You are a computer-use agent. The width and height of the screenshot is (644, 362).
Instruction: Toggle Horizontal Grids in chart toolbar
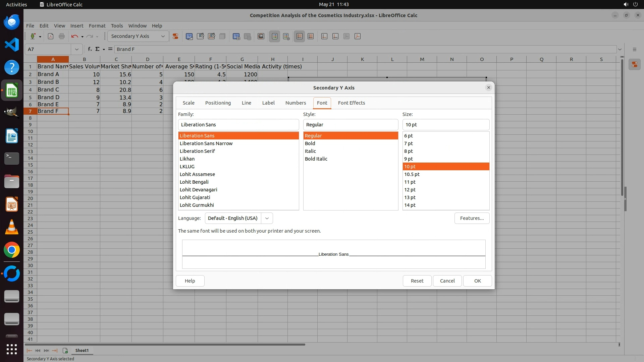[x=300, y=36]
